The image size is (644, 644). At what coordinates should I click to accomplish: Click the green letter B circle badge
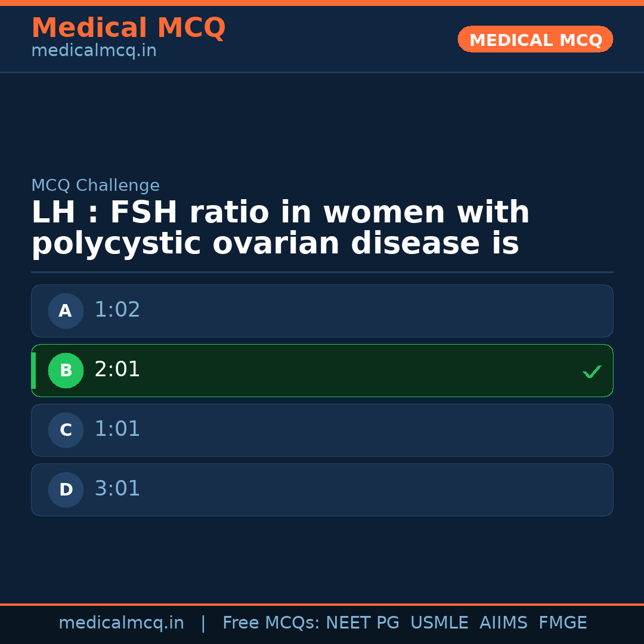pos(66,370)
